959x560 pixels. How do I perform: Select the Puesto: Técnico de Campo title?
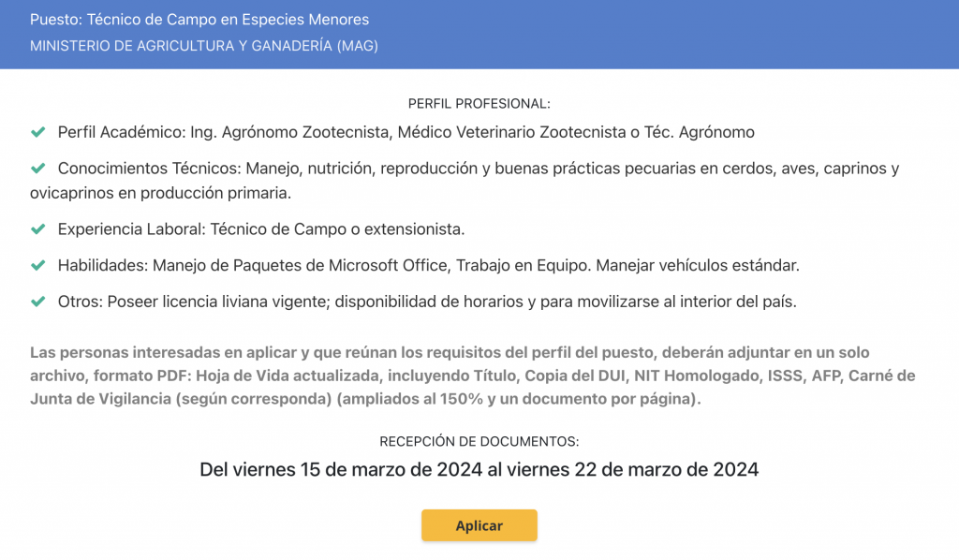pyautogui.click(x=199, y=20)
